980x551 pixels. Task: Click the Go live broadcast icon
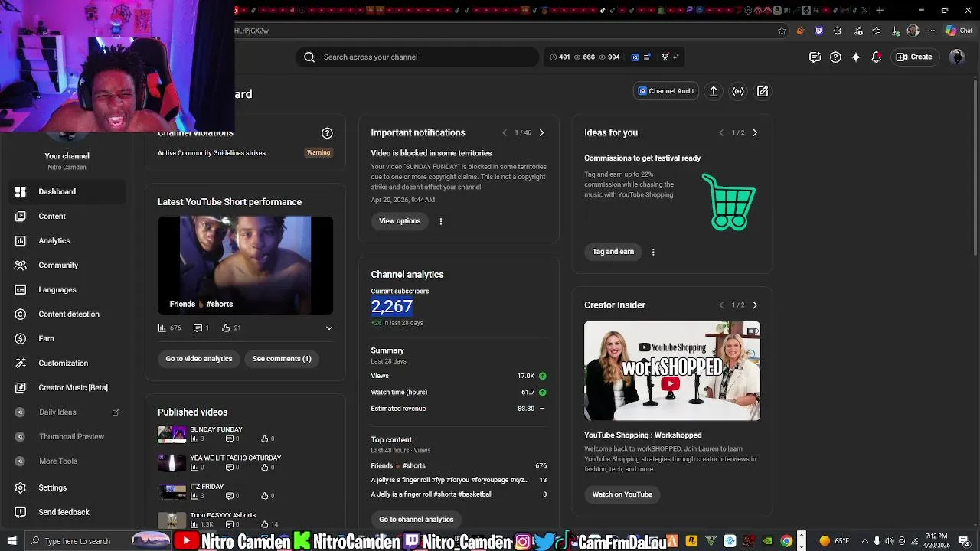pos(738,91)
